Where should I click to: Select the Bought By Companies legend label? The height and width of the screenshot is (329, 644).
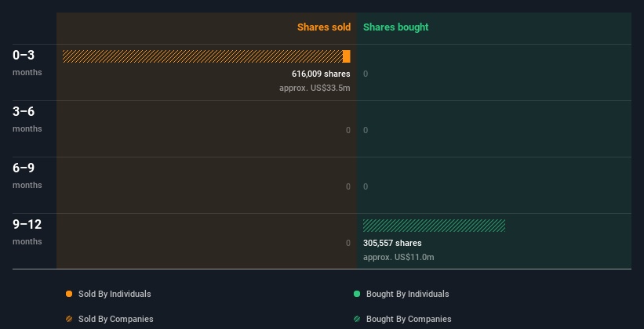[x=409, y=319]
